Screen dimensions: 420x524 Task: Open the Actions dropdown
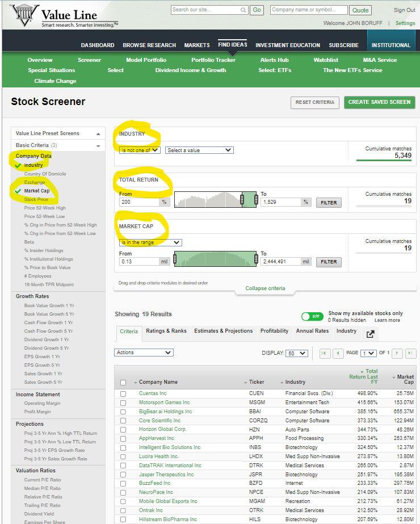point(144,353)
